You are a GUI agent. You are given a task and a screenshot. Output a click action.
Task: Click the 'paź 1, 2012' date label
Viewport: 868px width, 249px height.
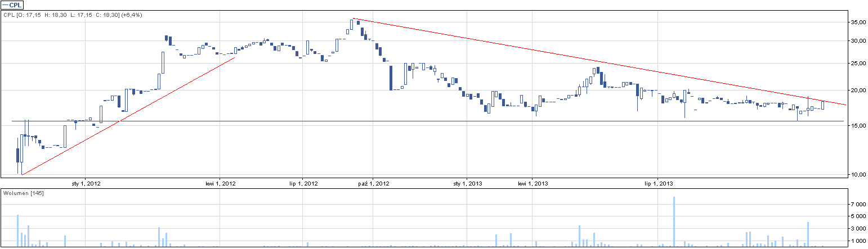pos(374,183)
